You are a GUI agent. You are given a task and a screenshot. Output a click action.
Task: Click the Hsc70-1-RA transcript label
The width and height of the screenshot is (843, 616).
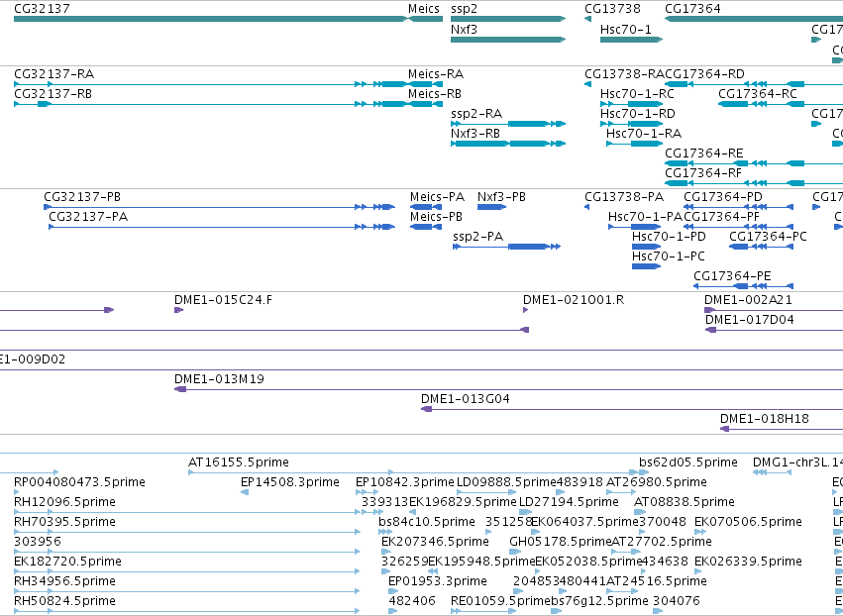coord(644,134)
